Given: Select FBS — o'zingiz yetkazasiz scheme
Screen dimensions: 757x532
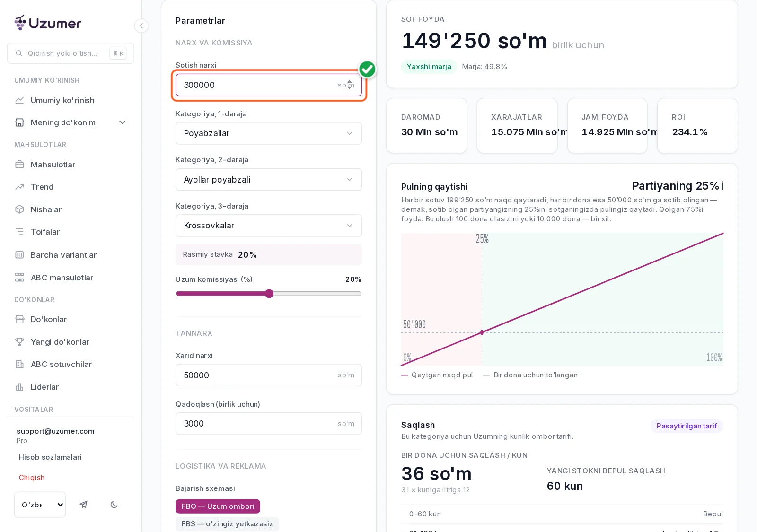Looking at the screenshot, I should pyautogui.click(x=227, y=524).
